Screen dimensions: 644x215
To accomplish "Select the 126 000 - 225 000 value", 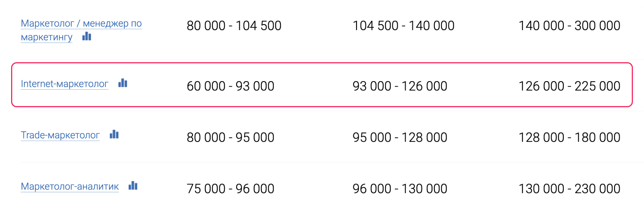I will click(x=569, y=86).
